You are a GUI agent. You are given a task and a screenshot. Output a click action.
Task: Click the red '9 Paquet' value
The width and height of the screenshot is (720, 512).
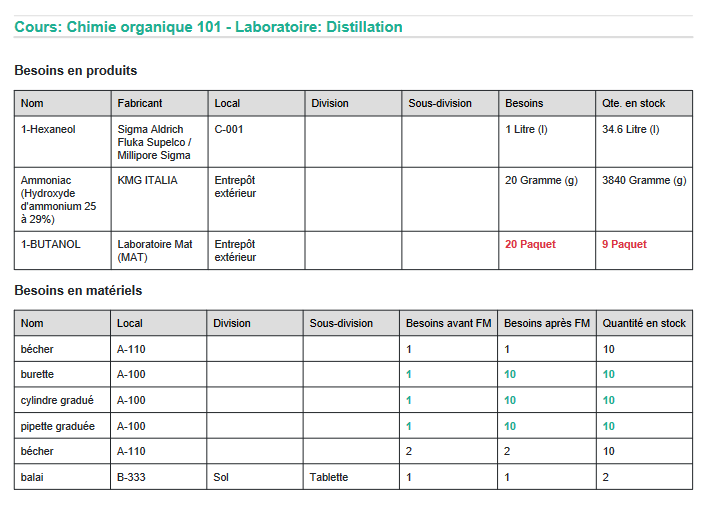624,244
